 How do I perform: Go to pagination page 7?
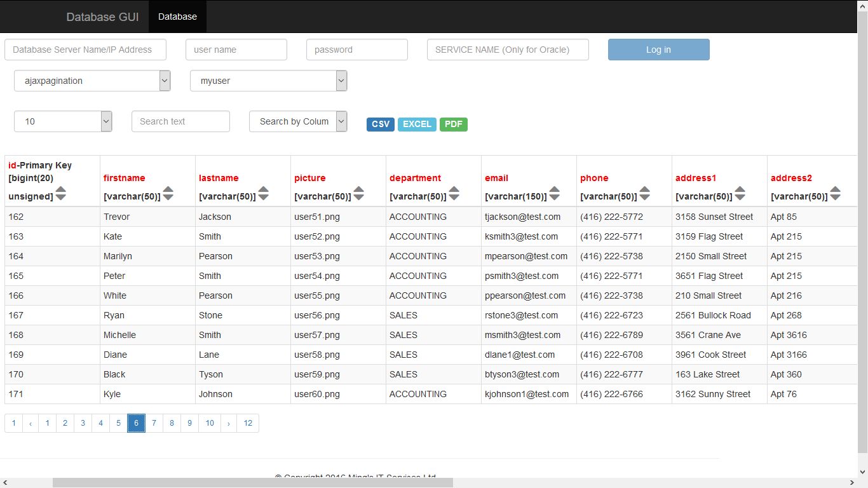pos(154,423)
